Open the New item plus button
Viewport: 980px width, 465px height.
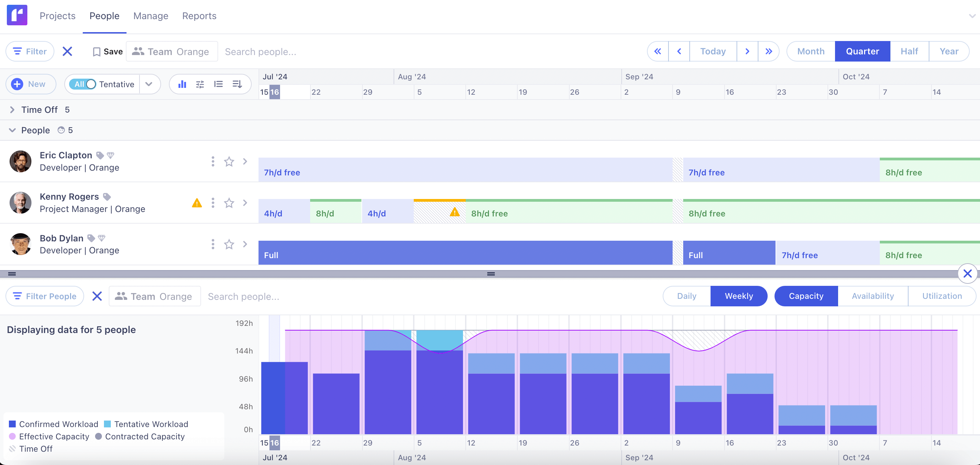pyautogui.click(x=17, y=84)
